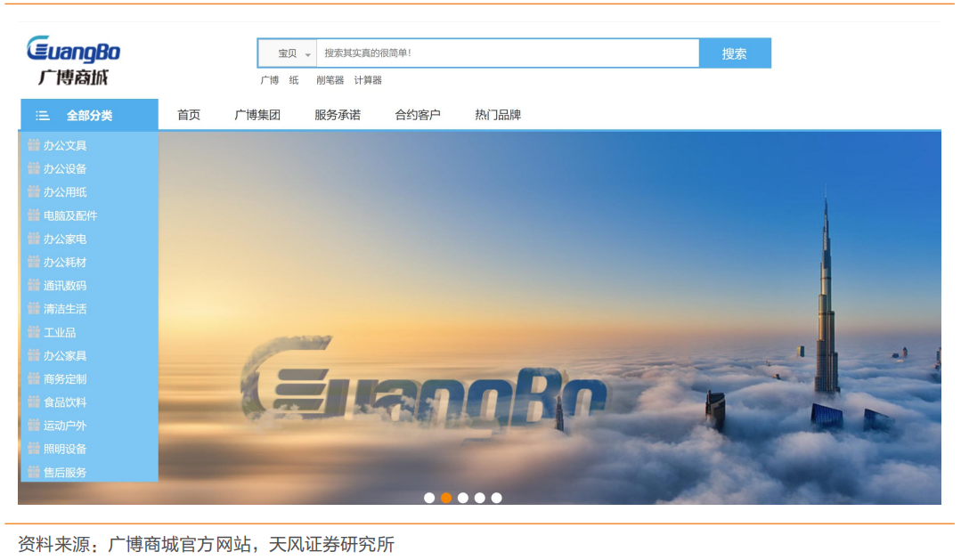The width and height of the screenshot is (961, 560).
Task: Select the 商务定制 category
Action: (x=65, y=379)
